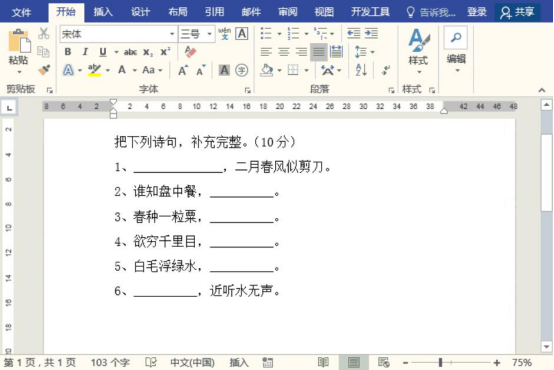Switch to the 审阅 (Review) tab
The height and width of the screenshot is (370, 554).
click(288, 12)
